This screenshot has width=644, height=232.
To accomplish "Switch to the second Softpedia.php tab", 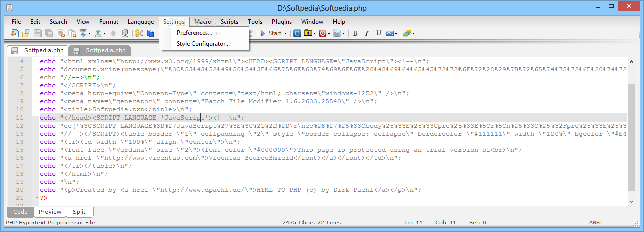I will point(100,50).
